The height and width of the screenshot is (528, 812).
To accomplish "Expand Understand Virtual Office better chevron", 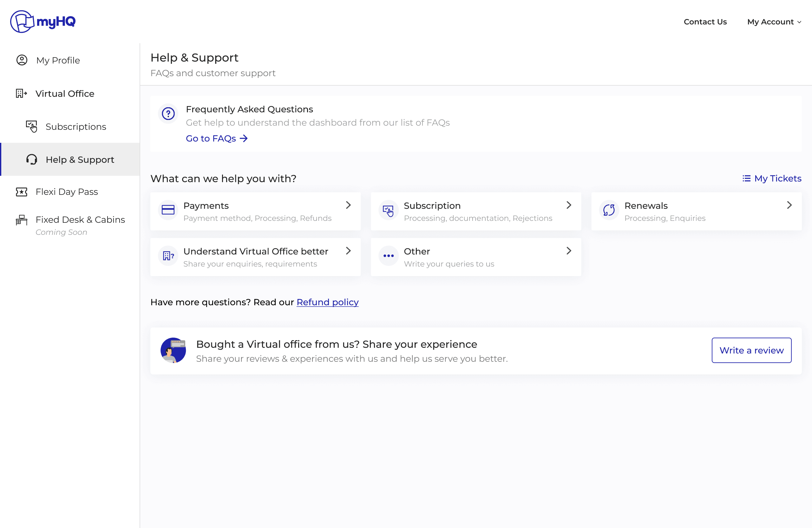I will point(348,251).
